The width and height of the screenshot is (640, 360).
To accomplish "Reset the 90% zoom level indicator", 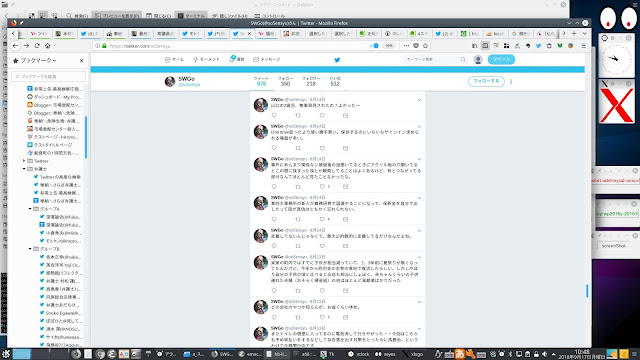I will [389, 46].
